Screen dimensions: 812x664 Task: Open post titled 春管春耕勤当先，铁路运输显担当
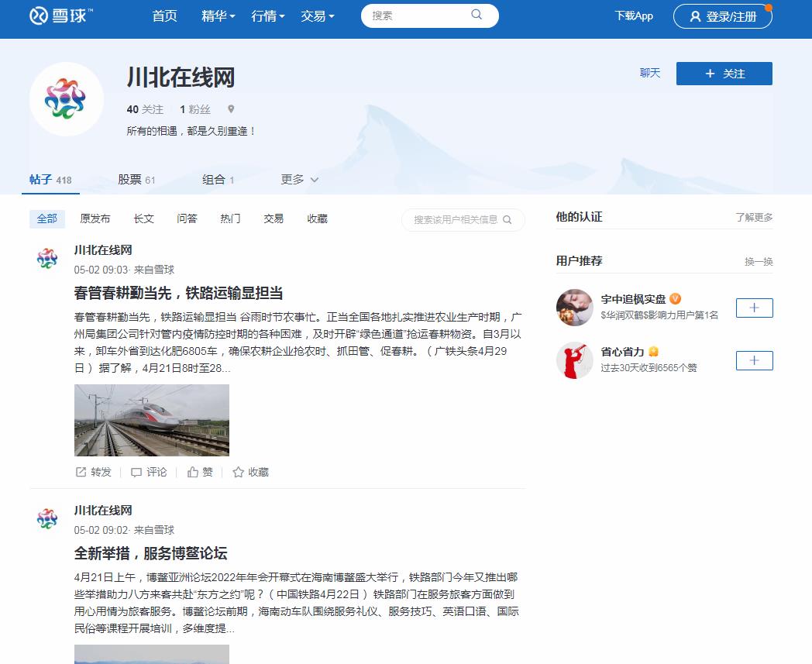coord(179,293)
